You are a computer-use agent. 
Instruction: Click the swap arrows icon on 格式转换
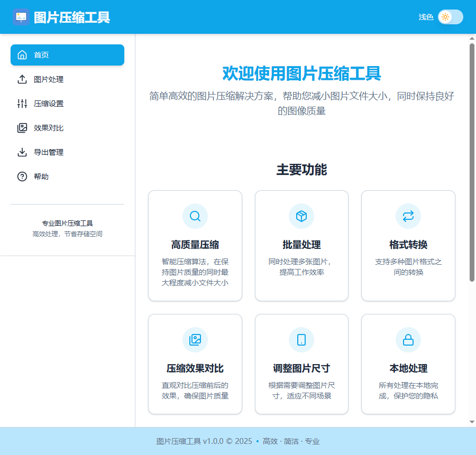408,216
